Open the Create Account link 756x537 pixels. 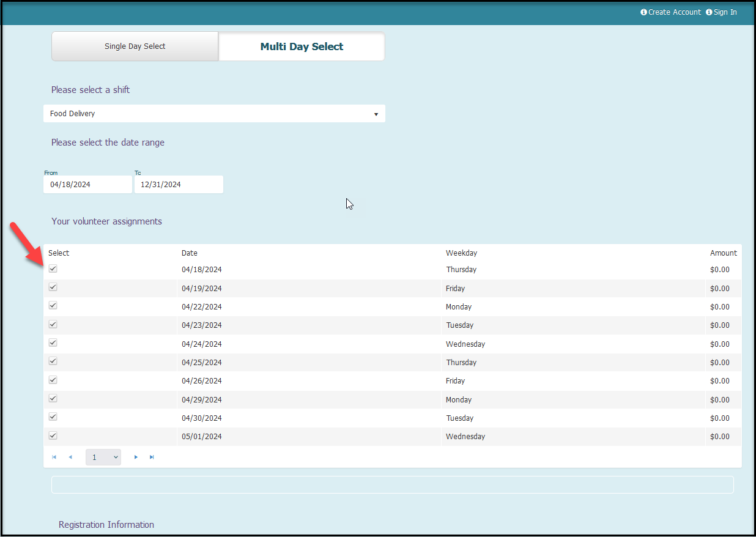(x=675, y=12)
